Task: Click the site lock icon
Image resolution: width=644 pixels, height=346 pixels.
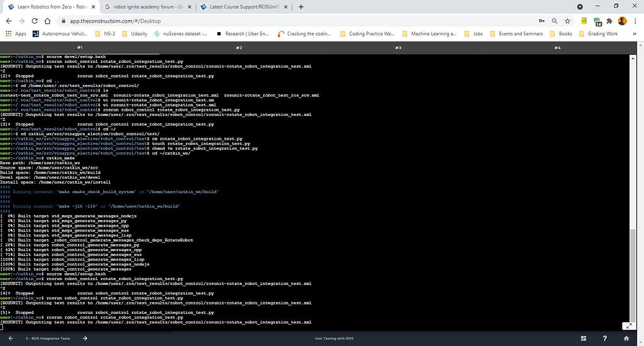Action: (x=64, y=21)
